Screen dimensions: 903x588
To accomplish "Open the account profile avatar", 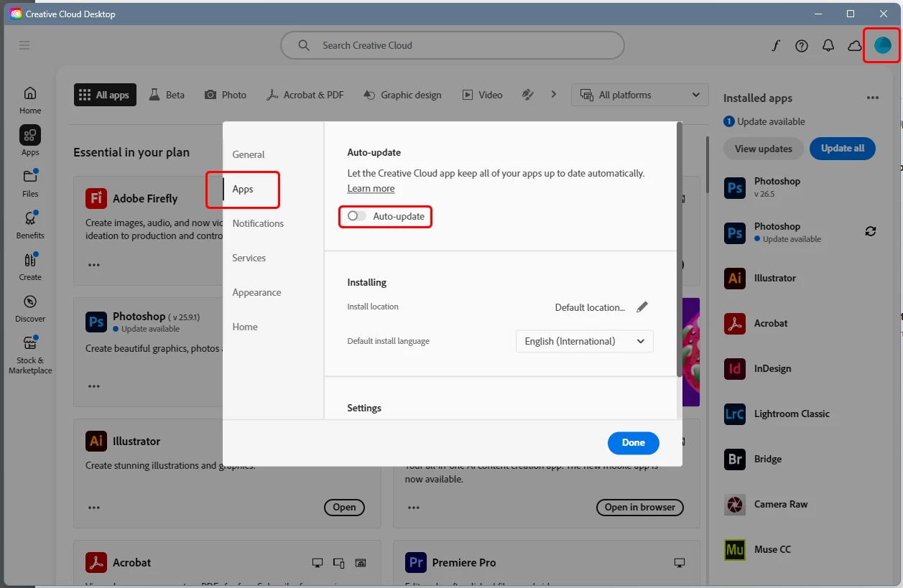I will [882, 45].
